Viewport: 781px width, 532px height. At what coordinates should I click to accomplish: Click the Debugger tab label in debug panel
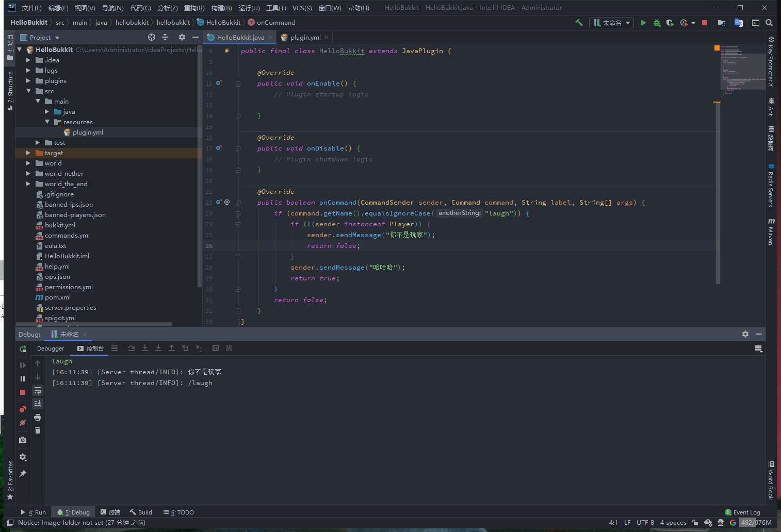click(x=51, y=348)
